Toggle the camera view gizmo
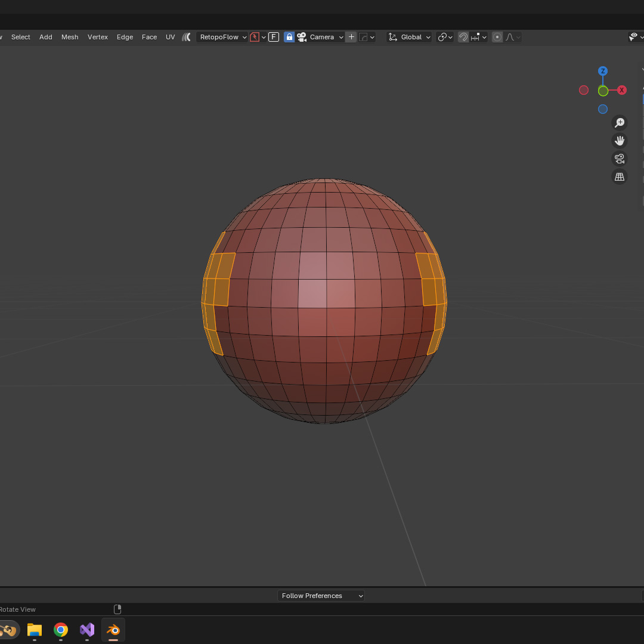The image size is (644, 644). pyautogui.click(x=620, y=159)
